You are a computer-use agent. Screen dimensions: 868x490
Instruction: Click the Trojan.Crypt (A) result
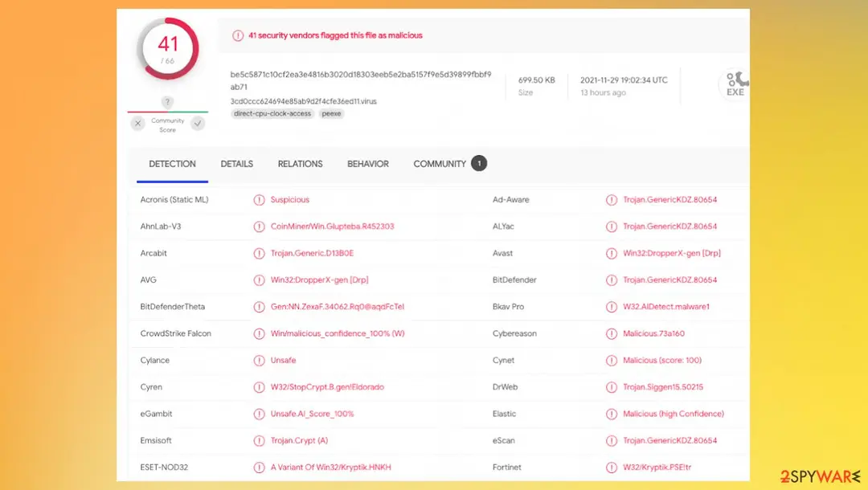(x=300, y=440)
